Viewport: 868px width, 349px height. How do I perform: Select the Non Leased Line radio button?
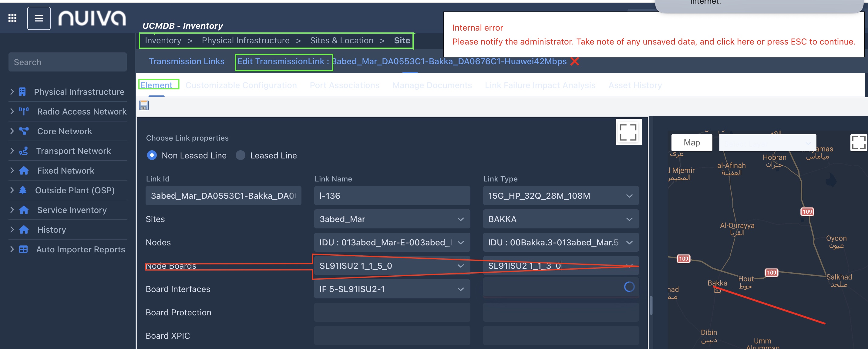(152, 155)
